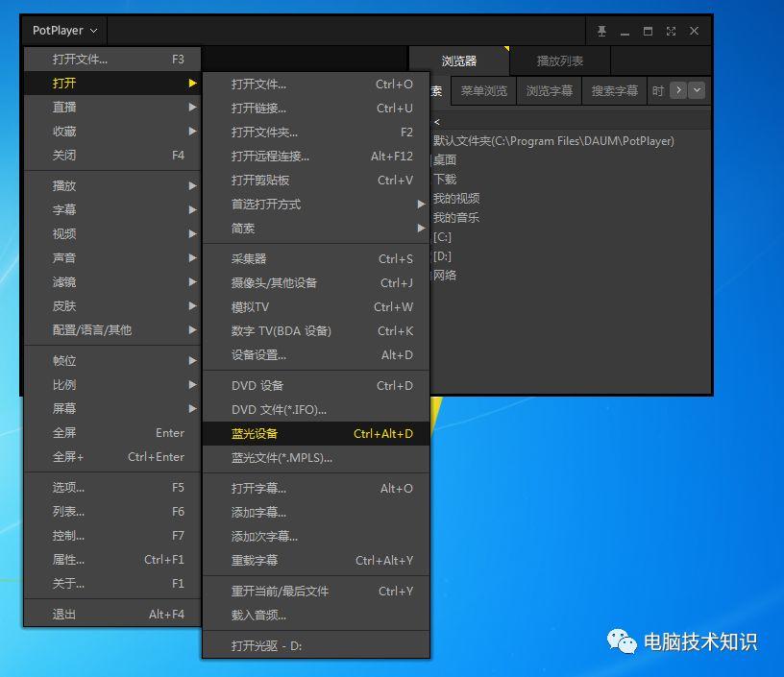Screen dimensions: 784x677
Task: Open 我的视频 folder in browser
Action: pos(456,199)
